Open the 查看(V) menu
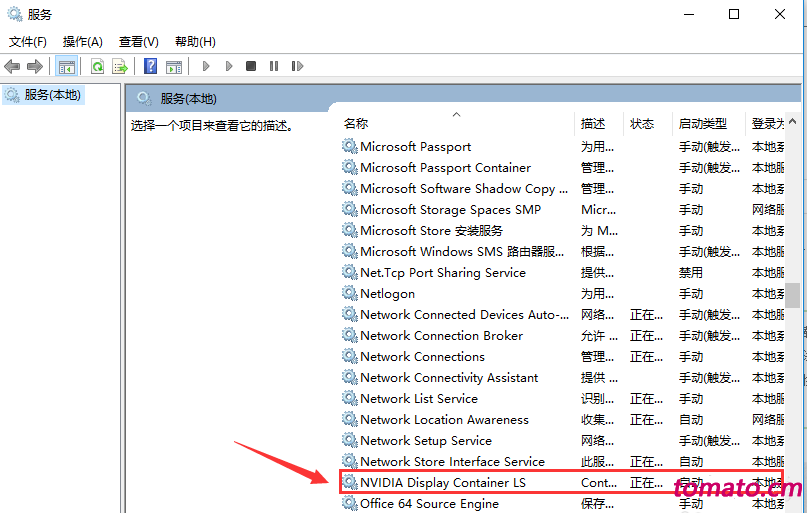Image resolution: width=807 pixels, height=513 pixels. [138, 42]
